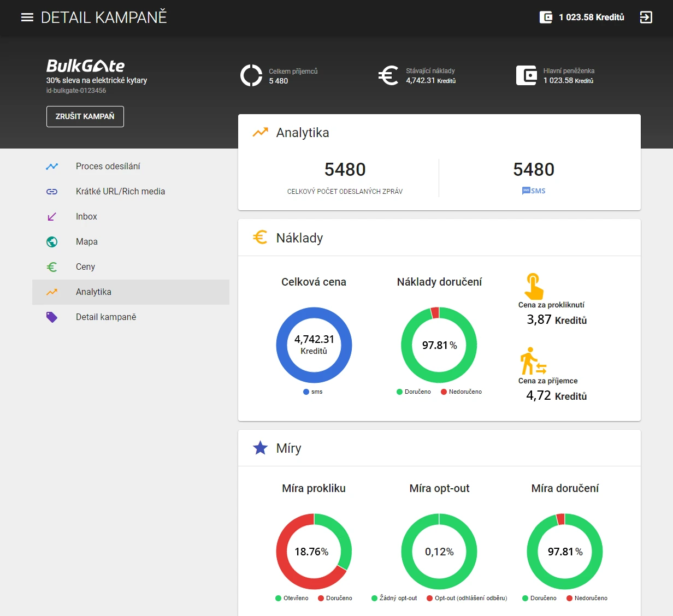Toggle the Otevřeno legend in Míra prokliku
The image size is (673, 616).
(x=292, y=598)
